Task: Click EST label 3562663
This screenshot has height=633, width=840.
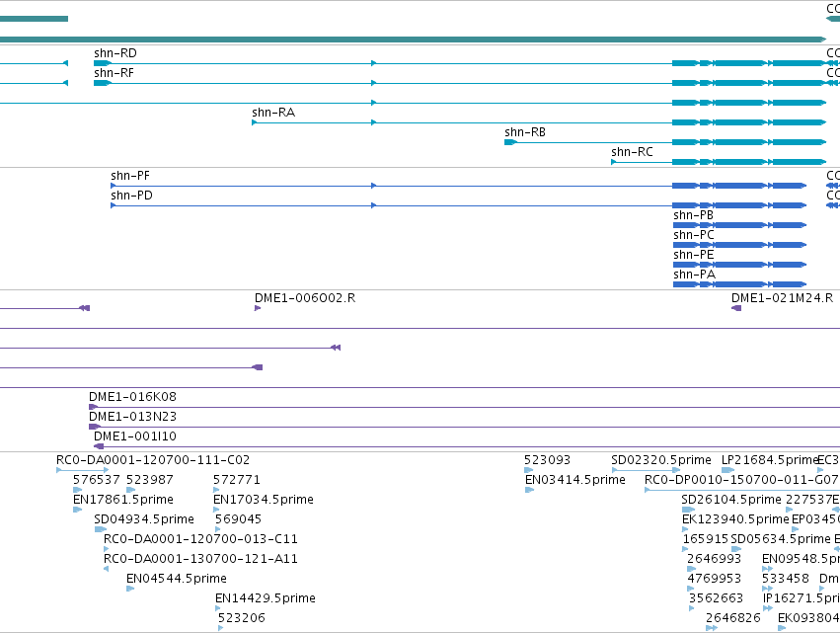Action: click(717, 598)
